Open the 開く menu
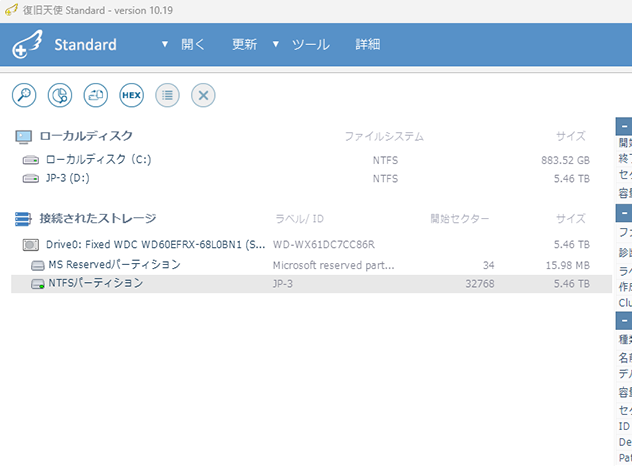 [193, 44]
